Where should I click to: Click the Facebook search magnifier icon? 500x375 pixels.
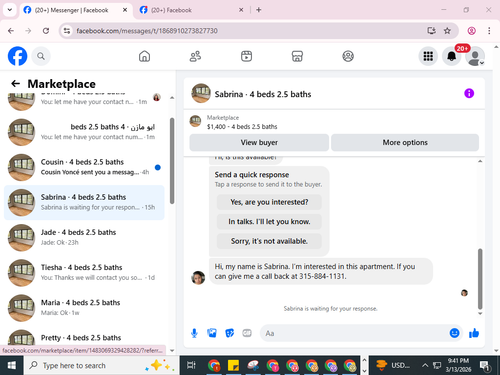41,56
